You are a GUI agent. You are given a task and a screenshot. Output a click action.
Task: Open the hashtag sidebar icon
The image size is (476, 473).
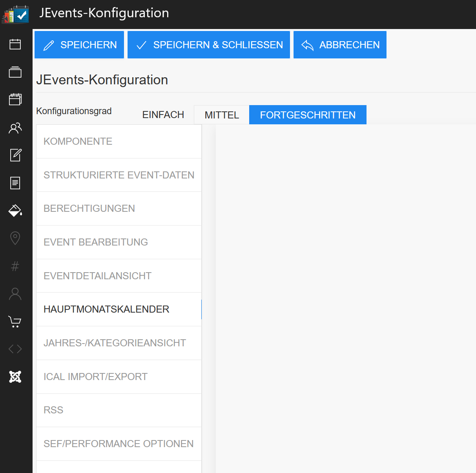(x=15, y=266)
